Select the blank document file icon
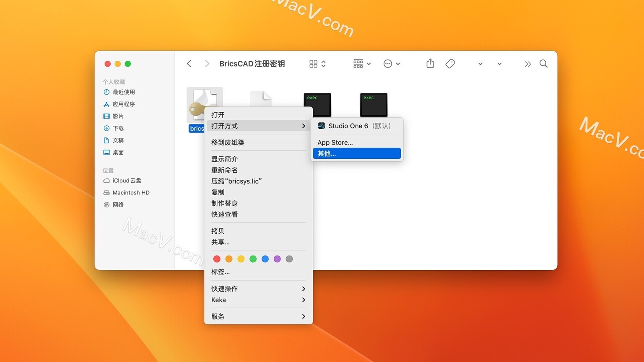 pyautogui.click(x=261, y=98)
